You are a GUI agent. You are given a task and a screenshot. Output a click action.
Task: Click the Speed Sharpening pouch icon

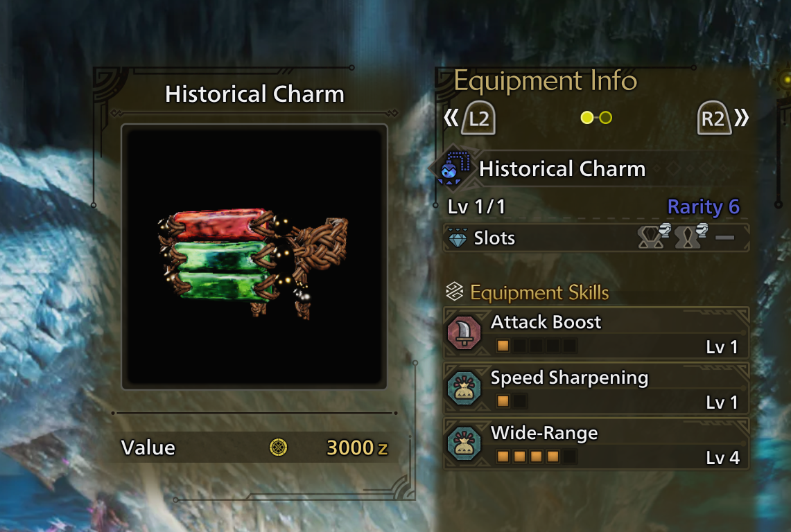click(x=464, y=389)
